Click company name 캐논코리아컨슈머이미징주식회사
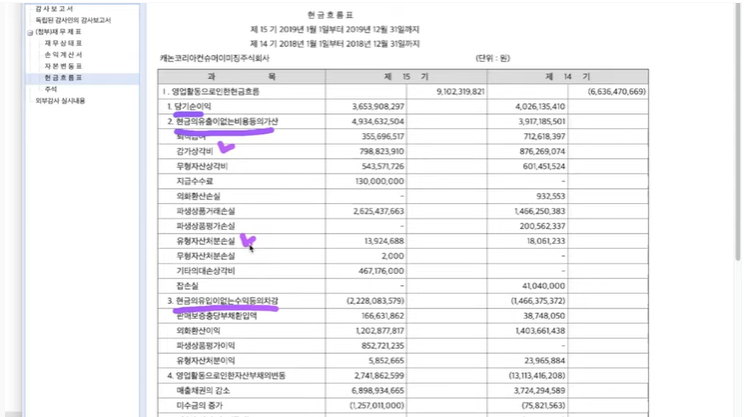 [x=214, y=58]
